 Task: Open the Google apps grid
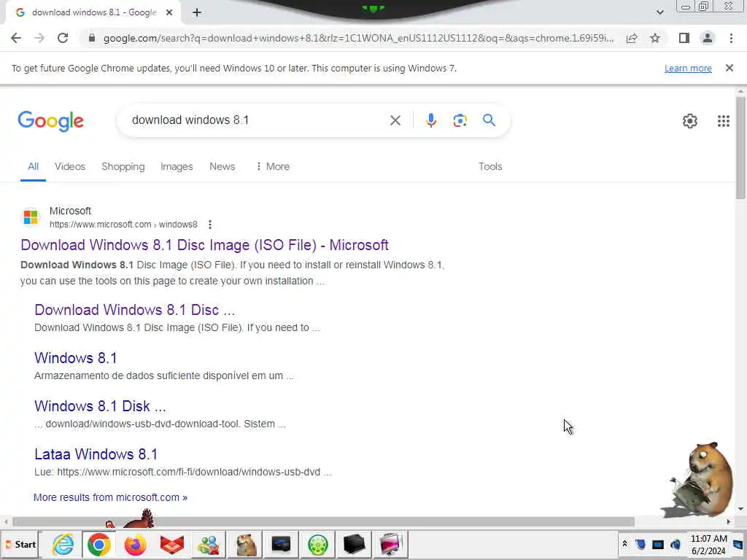point(723,121)
